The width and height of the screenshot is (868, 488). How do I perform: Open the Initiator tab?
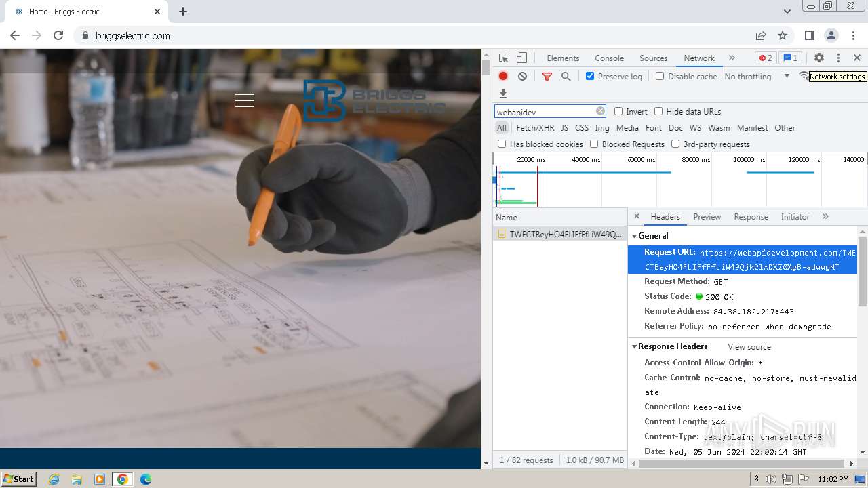[x=795, y=217]
